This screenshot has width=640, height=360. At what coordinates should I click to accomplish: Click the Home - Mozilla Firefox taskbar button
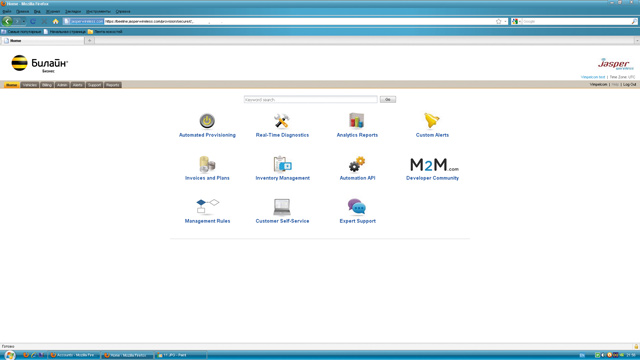[128, 355]
